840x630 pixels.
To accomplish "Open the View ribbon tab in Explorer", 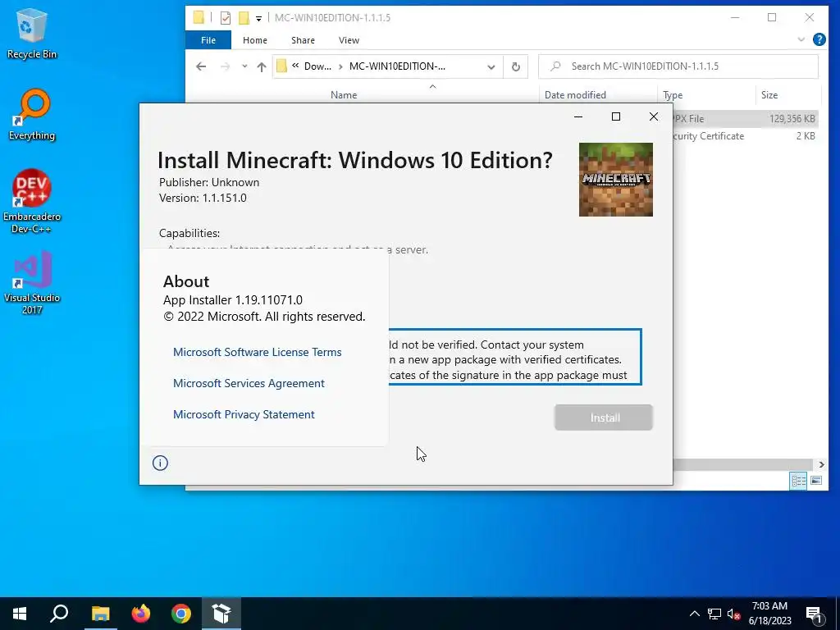I will tap(349, 40).
